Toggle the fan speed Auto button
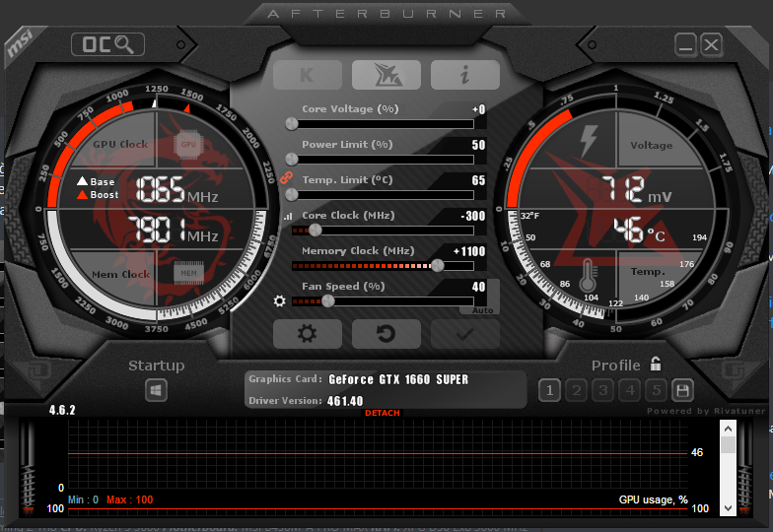The image size is (773, 532). (x=482, y=310)
